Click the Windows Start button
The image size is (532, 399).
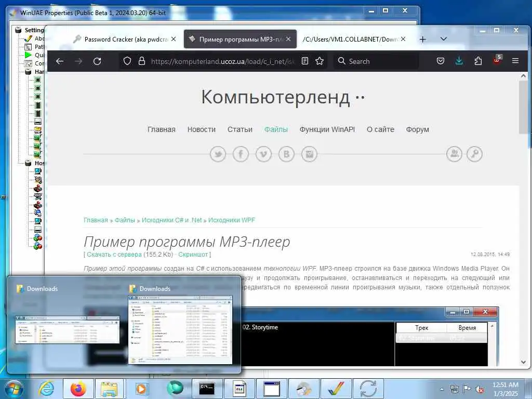point(13,389)
